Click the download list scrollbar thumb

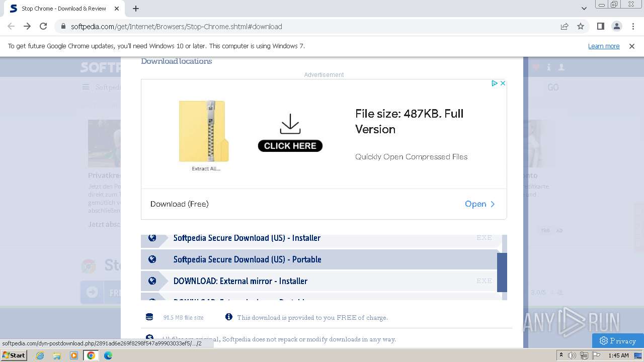pyautogui.click(x=502, y=272)
